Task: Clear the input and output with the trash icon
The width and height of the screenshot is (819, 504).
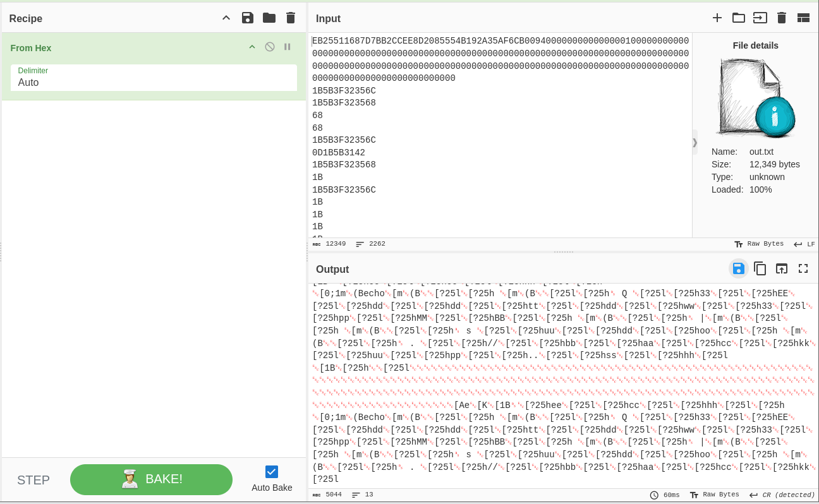Action: 782,18
